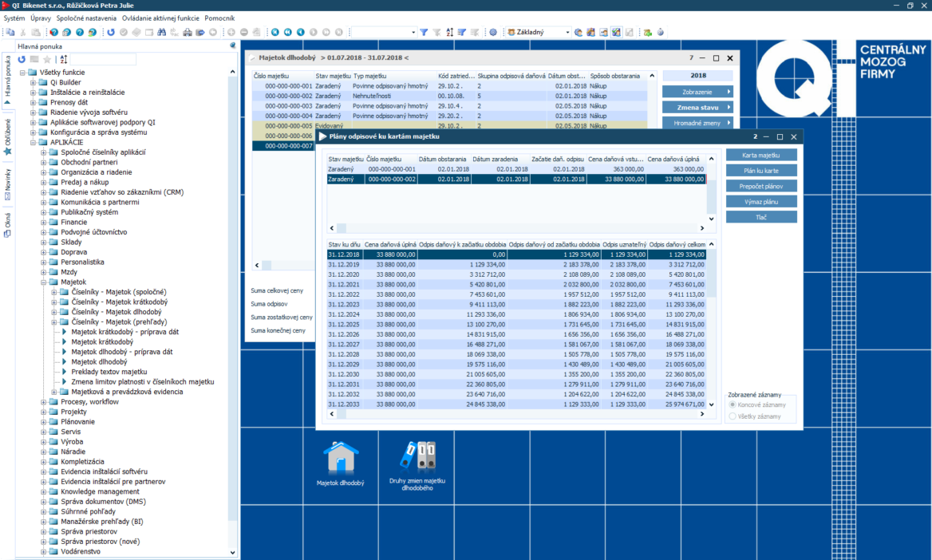Collapse the Majetok tree folder
This screenshot has height=560, width=932.
tap(45, 282)
